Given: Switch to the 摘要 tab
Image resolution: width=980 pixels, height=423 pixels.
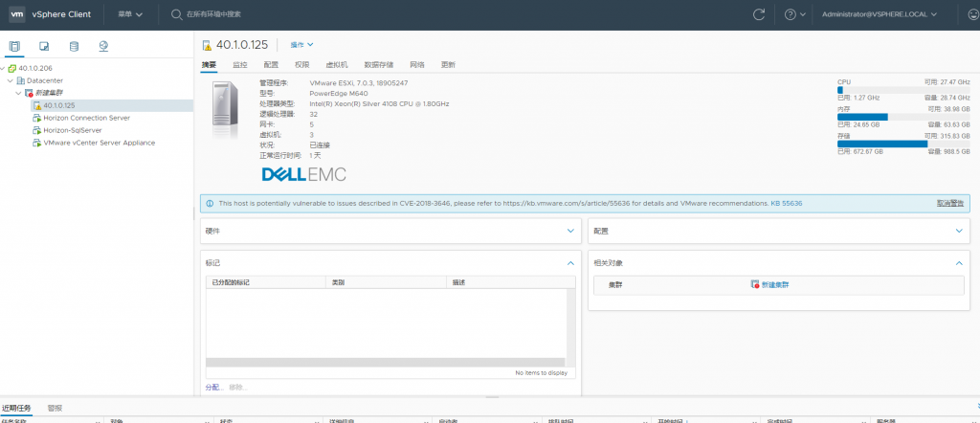Looking at the screenshot, I should pyautogui.click(x=209, y=65).
